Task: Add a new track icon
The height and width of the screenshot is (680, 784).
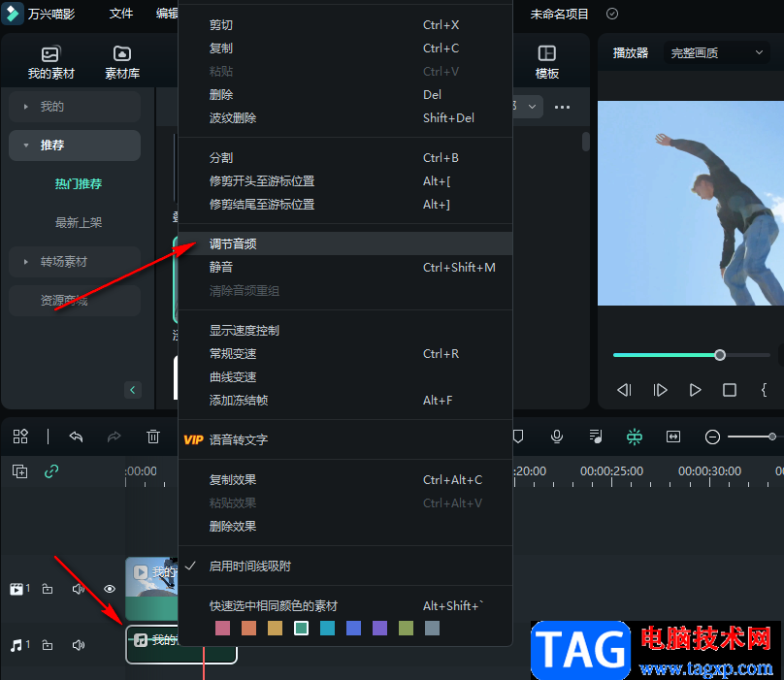Action: [x=20, y=471]
